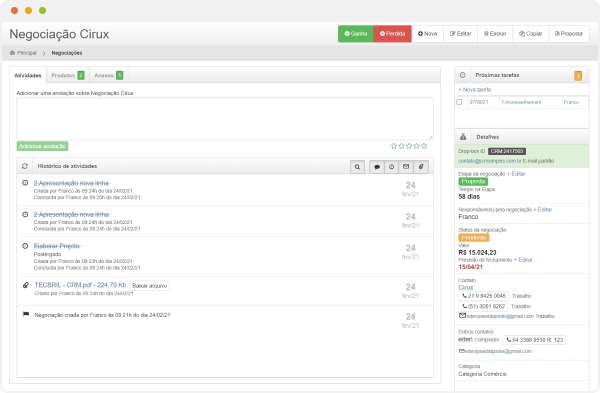
Task: Call 21 9 9425 0045 phone button
Action: [x=484, y=296]
